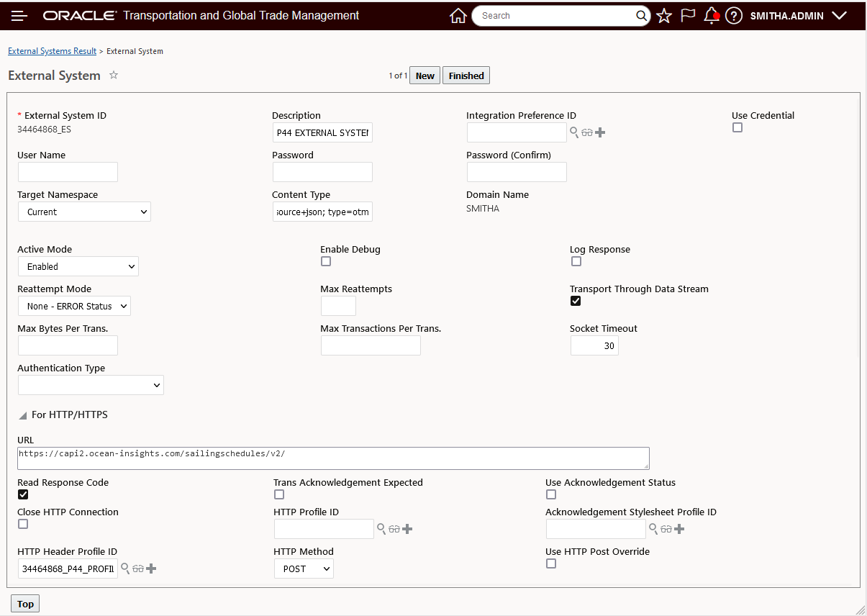Click the Integration Preference ID field
The height and width of the screenshot is (616, 867).
(x=517, y=132)
